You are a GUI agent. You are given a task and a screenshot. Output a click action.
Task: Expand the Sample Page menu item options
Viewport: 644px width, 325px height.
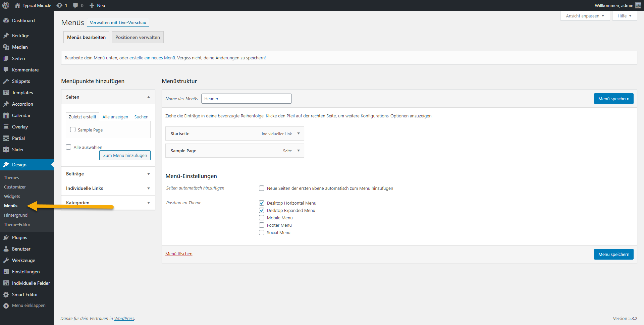pyautogui.click(x=299, y=151)
